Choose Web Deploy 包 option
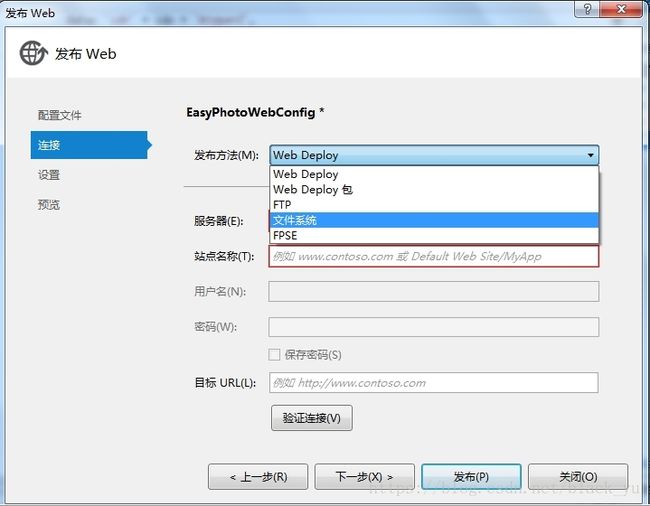Screen dimensions: 650x506 click(x=434, y=189)
